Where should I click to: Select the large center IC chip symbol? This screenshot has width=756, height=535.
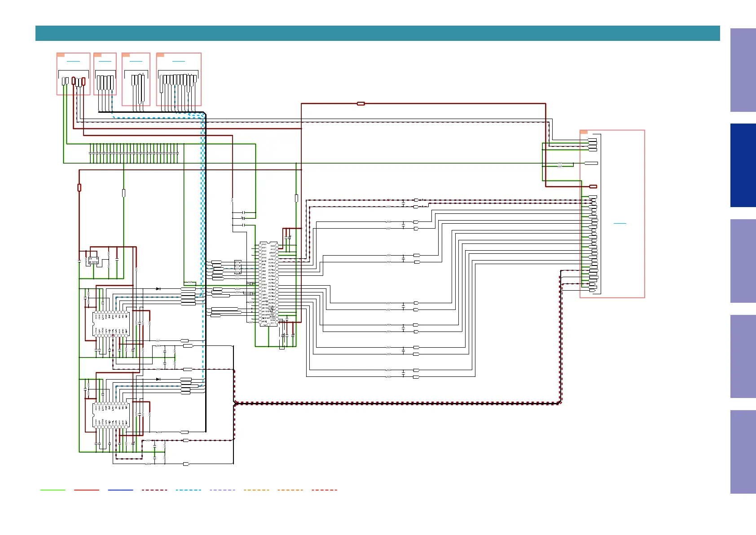(268, 284)
